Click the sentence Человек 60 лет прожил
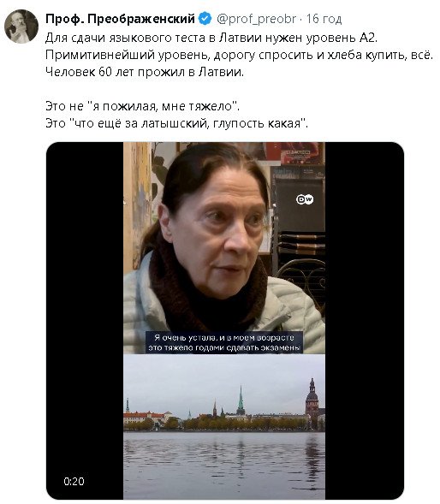The image size is (440, 504). [x=145, y=72]
